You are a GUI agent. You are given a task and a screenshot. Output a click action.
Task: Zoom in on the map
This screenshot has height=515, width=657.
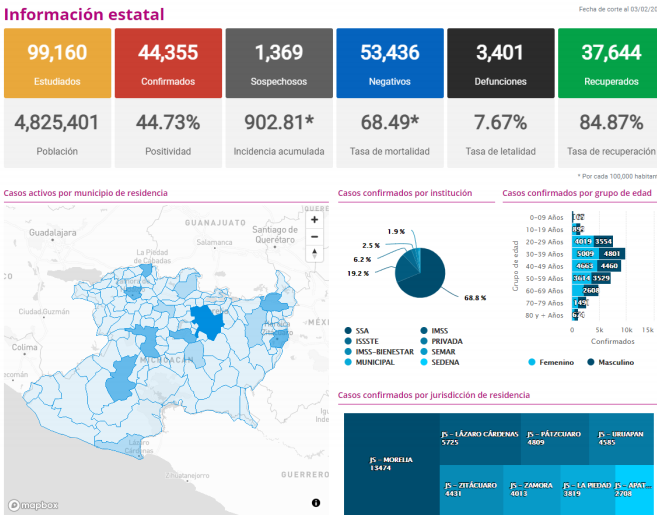(x=314, y=220)
